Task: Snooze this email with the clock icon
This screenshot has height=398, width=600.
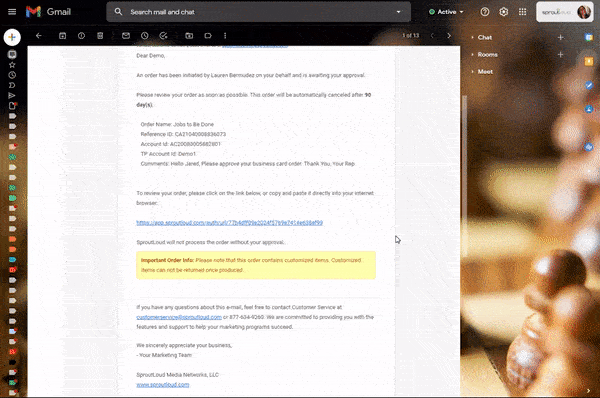Action: click(x=145, y=36)
